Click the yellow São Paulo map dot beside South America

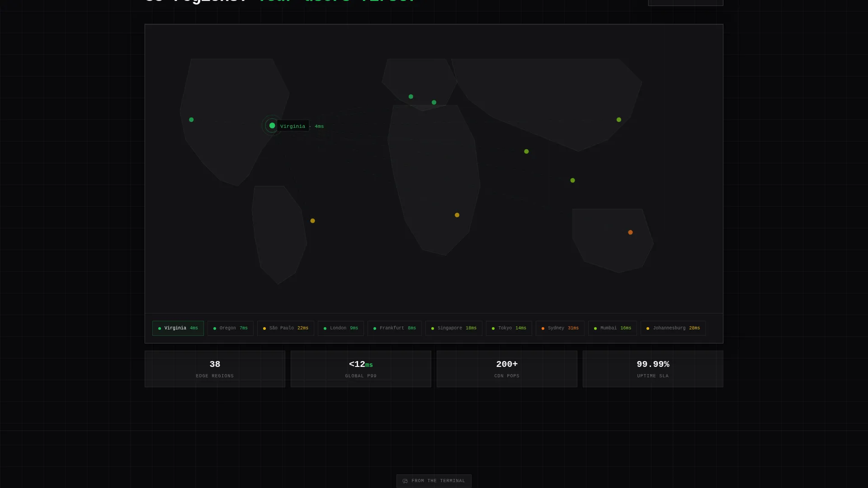(x=312, y=221)
